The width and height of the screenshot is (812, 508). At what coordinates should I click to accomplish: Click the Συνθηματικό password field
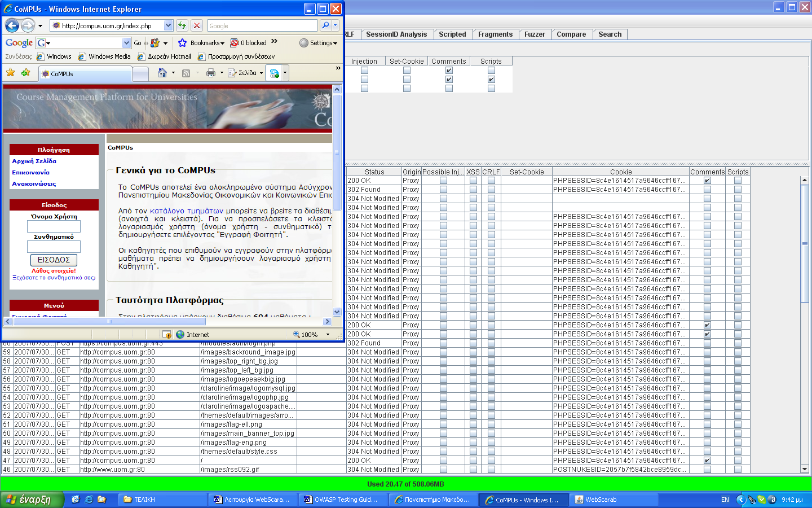click(x=54, y=247)
